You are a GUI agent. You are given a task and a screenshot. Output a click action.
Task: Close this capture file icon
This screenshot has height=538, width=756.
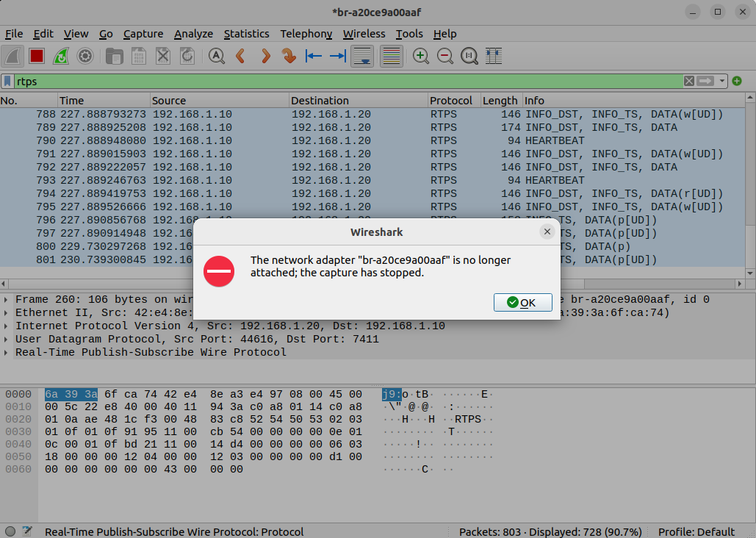163,57
